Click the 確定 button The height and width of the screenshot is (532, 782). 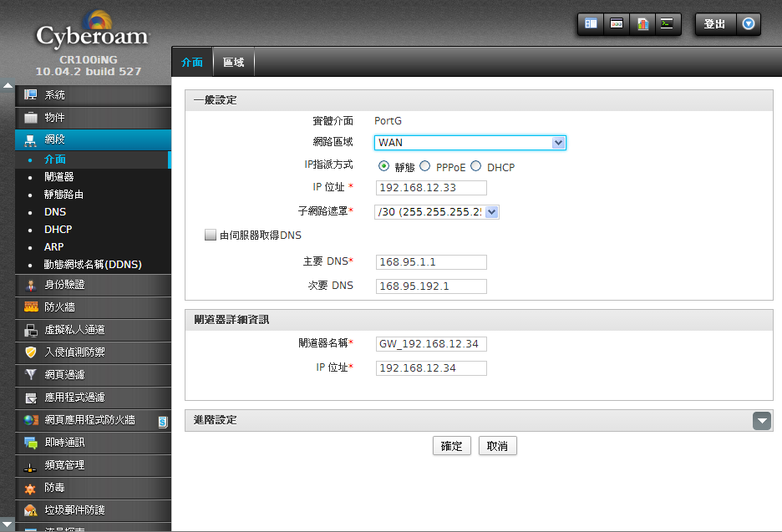452,446
